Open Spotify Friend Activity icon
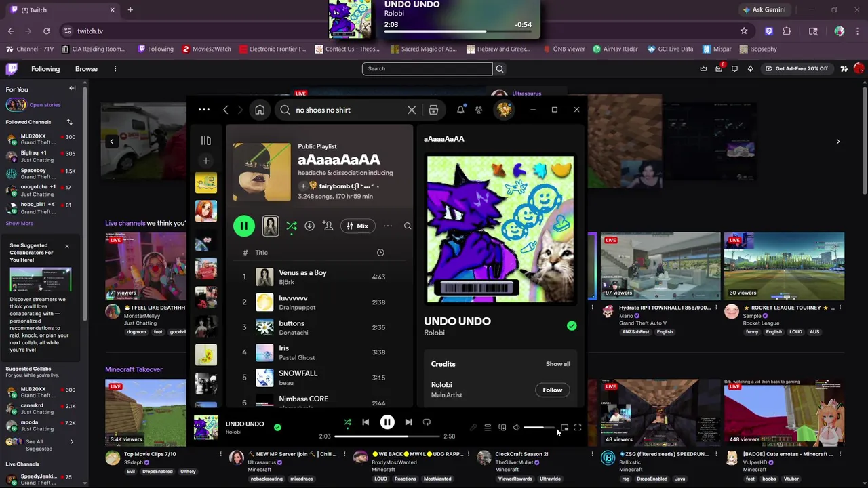This screenshot has height=488, width=868. (479, 110)
